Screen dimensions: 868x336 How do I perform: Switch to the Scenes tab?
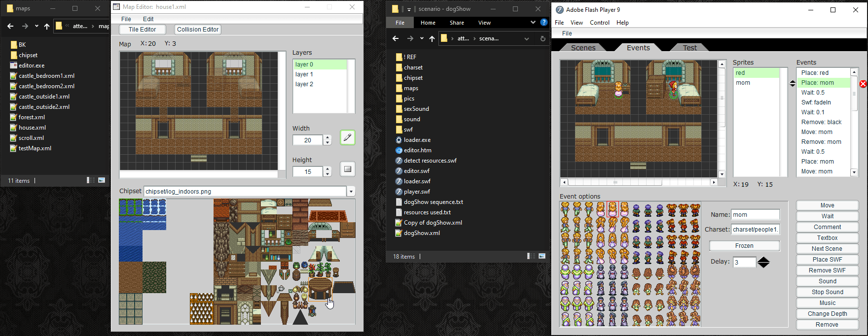[x=583, y=48]
